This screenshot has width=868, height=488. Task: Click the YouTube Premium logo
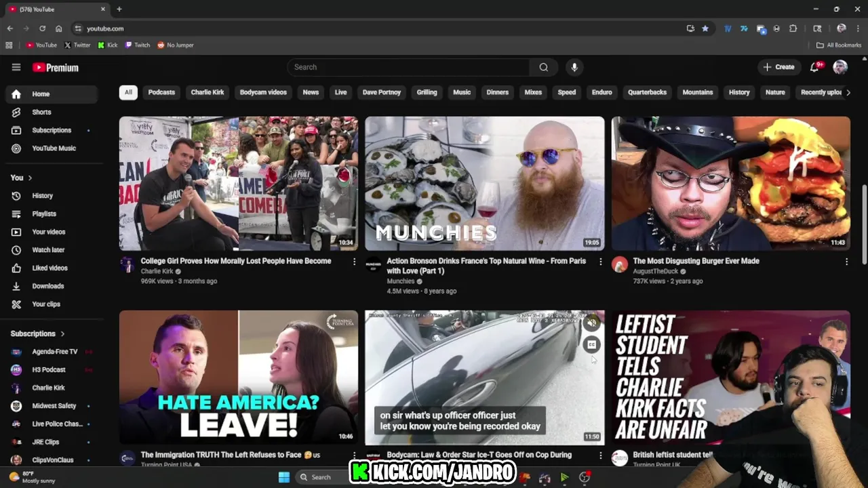[56, 67]
